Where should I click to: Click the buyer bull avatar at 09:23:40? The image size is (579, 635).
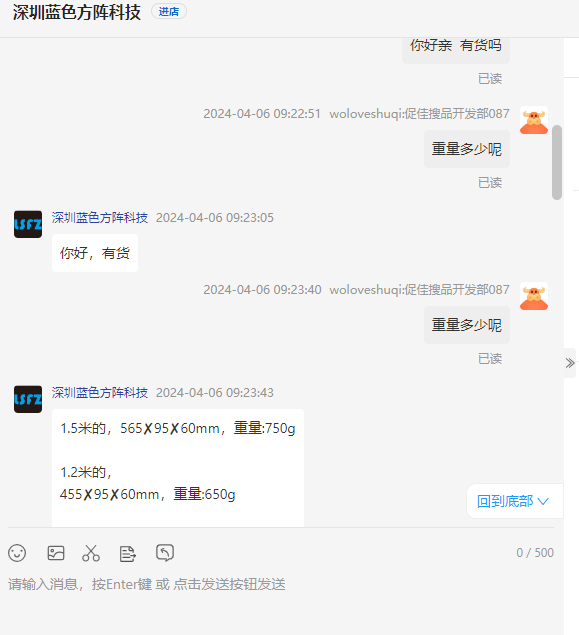pyautogui.click(x=534, y=296)
